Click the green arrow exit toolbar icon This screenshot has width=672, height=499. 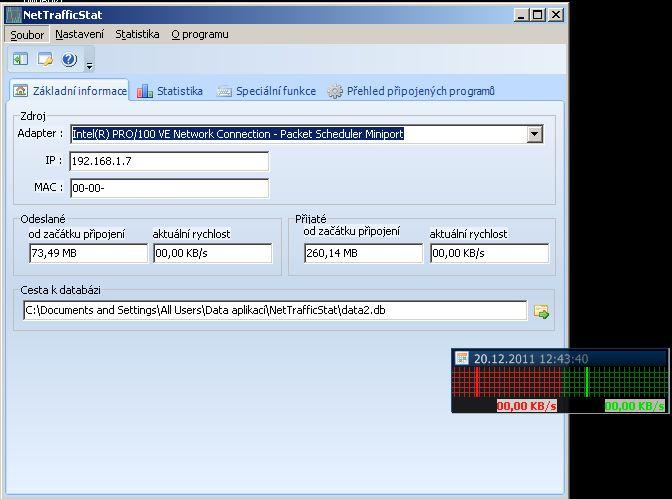click(x=20, y=59)
